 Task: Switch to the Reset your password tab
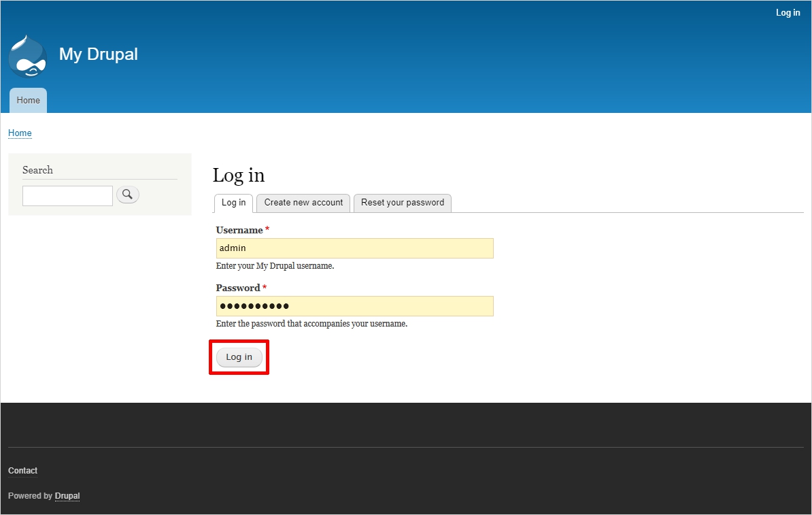coord(402,203)
